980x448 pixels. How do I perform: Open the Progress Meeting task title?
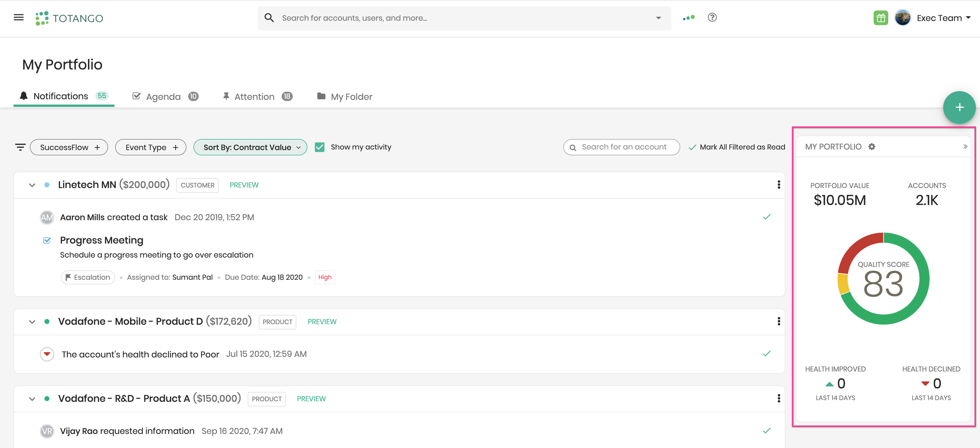[x=102, y=240]
